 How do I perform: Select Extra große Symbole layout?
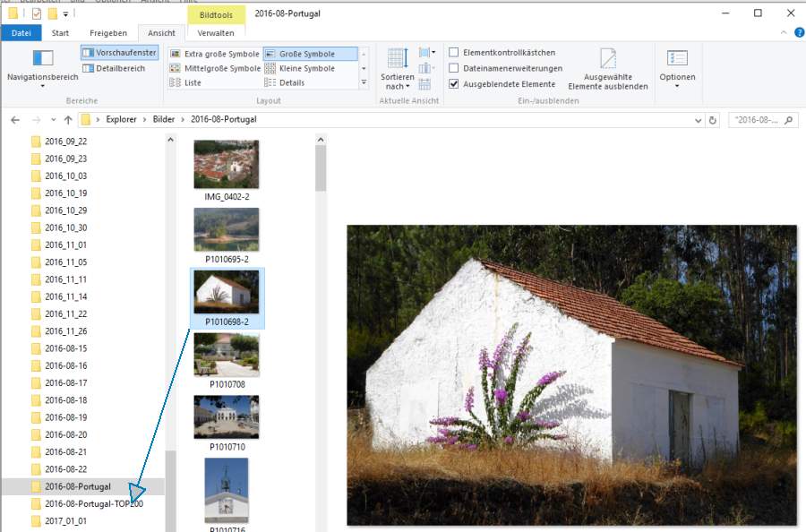coord(214,54)
